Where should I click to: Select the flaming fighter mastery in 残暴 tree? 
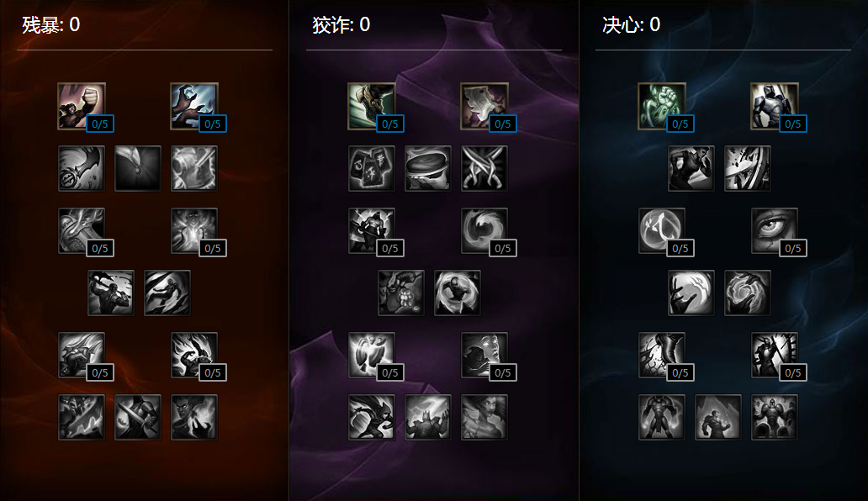click(194, 355)
